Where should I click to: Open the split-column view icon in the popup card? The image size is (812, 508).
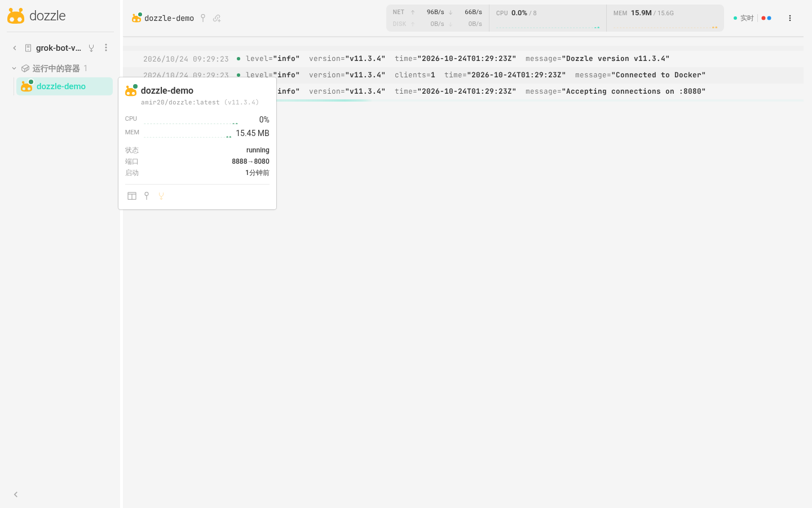(132, 196)
